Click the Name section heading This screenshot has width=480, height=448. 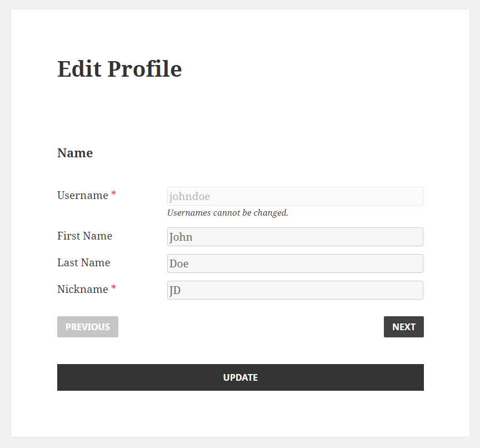(75, 153)
